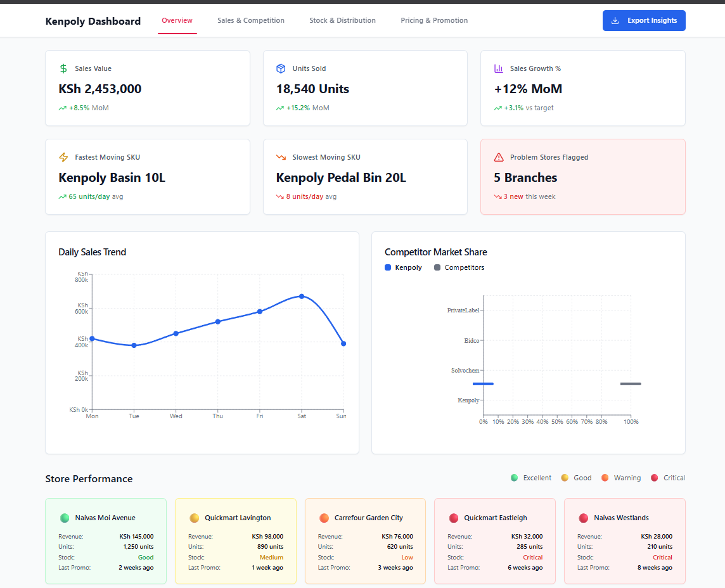Switch to the Sales & Competition tab
The width and height of the screenshot is (725, 588).
[251, 21]
